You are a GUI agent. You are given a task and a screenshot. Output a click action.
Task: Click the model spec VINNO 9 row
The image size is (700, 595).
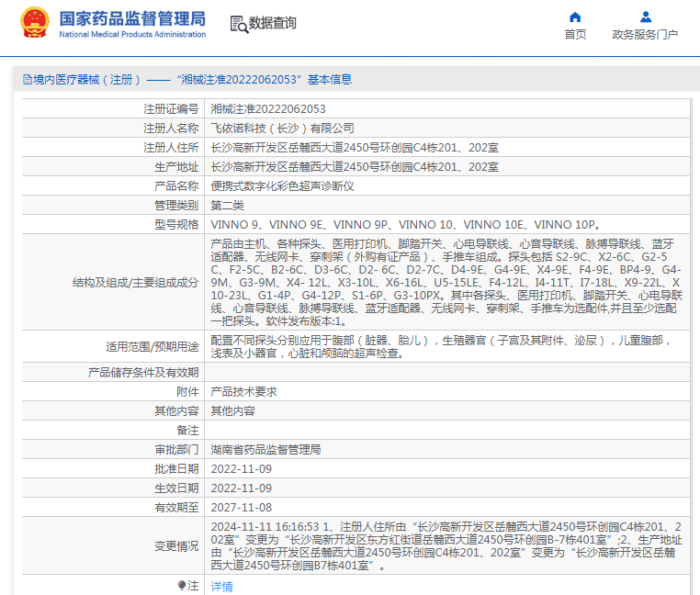click(406, 224)
